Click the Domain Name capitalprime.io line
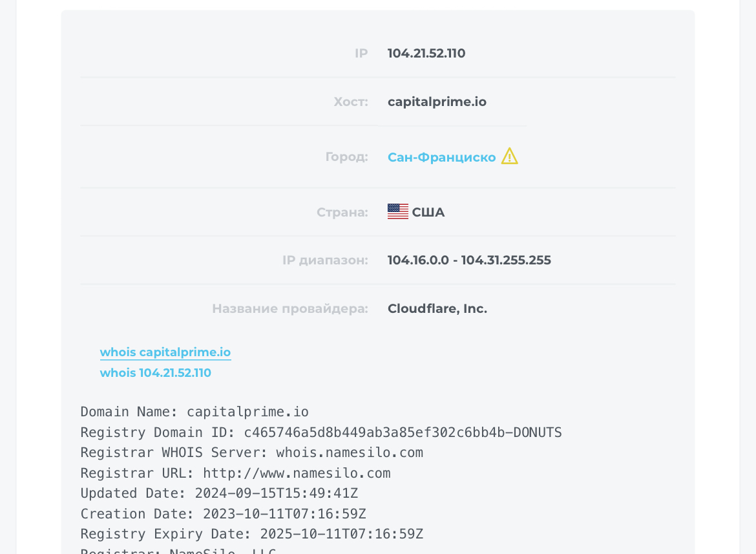756x554 pixels. pyautogui.click(x=194, y=412)
